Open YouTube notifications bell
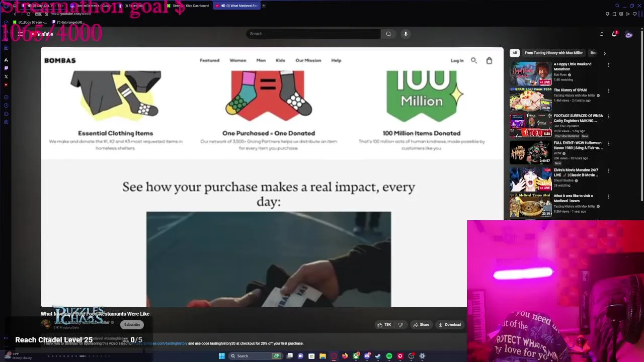The height and width of the screenshot is (362, 644). click(614, 34)
